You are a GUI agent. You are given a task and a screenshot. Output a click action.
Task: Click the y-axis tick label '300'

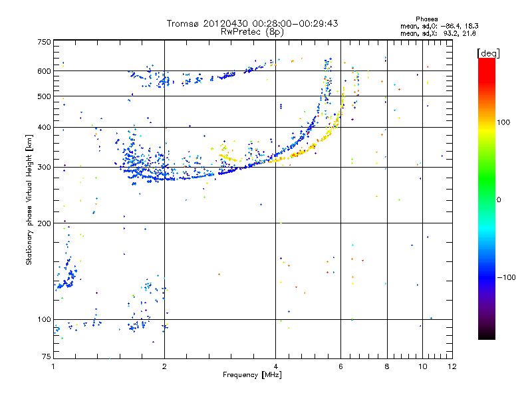pos(45,168)
